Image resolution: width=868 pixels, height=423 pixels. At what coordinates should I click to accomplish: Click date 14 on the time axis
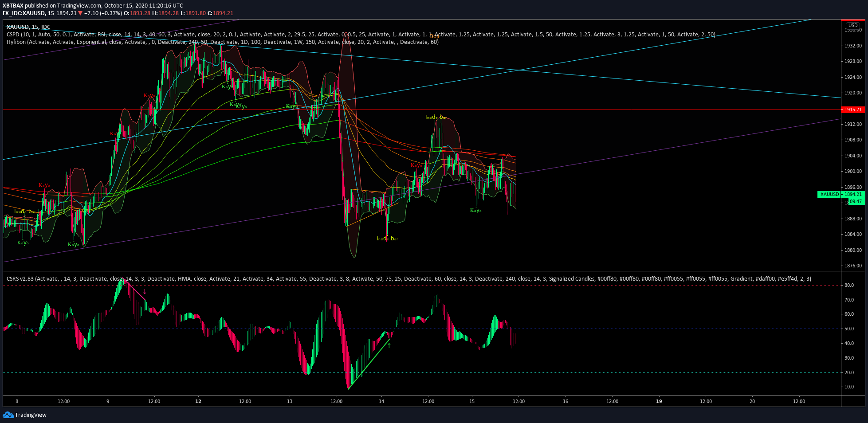(381, 401)
